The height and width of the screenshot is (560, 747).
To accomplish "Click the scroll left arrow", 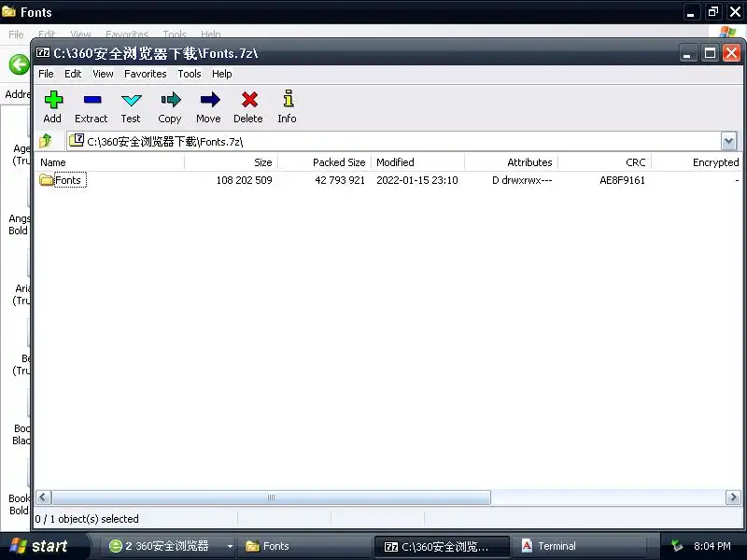I will 43,497.
